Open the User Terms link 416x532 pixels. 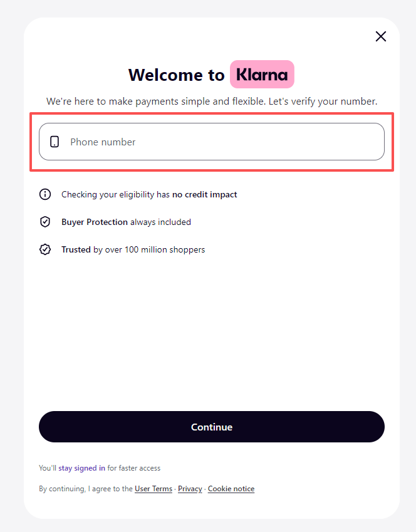click(x=153, y=489)
